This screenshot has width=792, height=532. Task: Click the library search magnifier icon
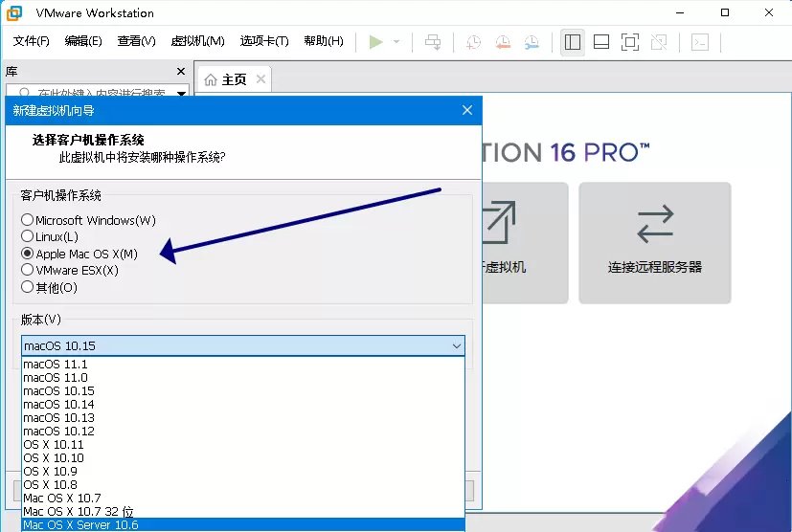tap(24, 93)
